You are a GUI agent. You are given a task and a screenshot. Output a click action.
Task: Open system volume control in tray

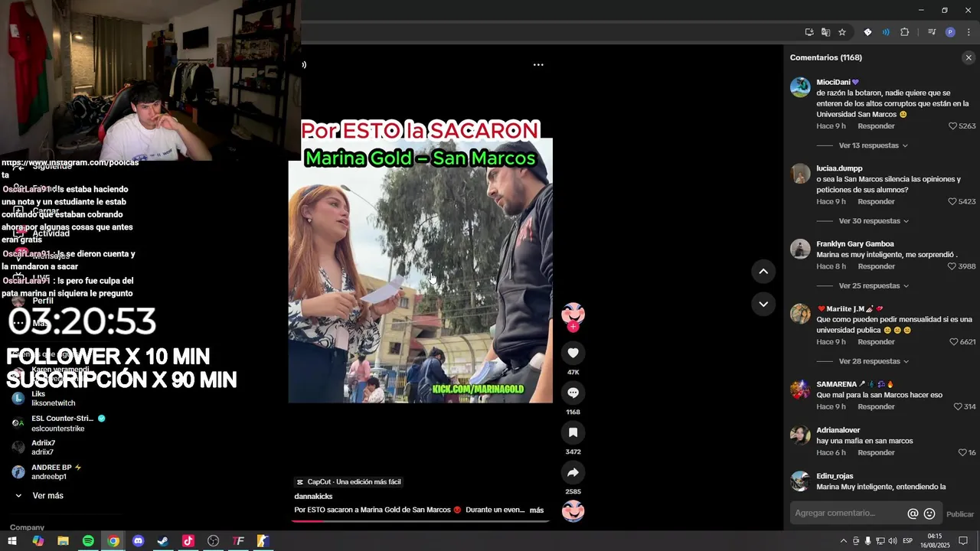coord(893,541)
